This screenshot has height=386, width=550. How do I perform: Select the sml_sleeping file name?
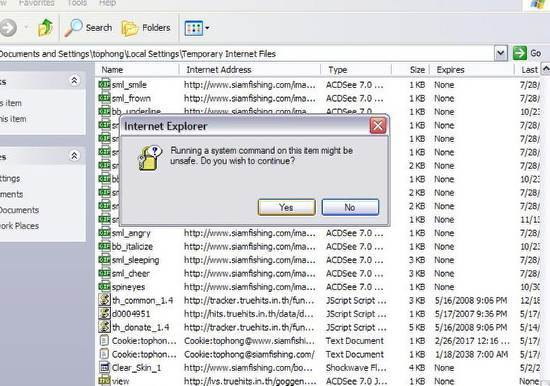(x=135, y=260)
